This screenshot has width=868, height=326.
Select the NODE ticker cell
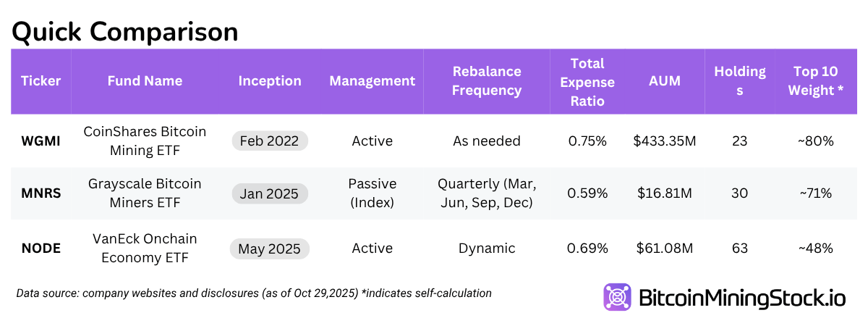coord(41,248)
